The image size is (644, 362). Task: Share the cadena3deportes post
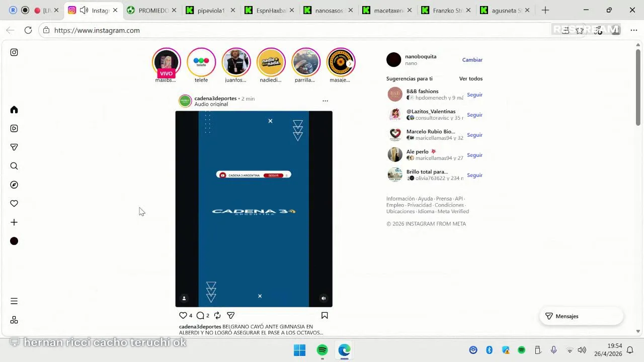[231, 315]
